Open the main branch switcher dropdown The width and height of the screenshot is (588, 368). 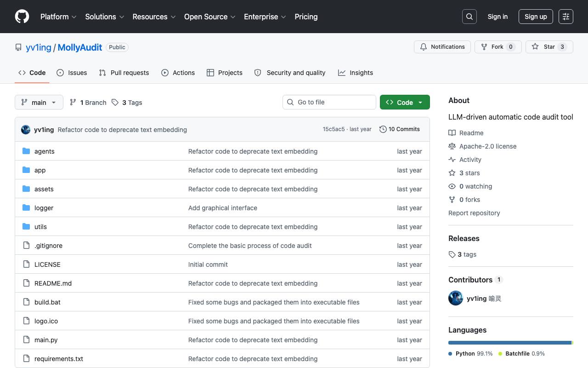pyautogui.click(x=39, y=102)
